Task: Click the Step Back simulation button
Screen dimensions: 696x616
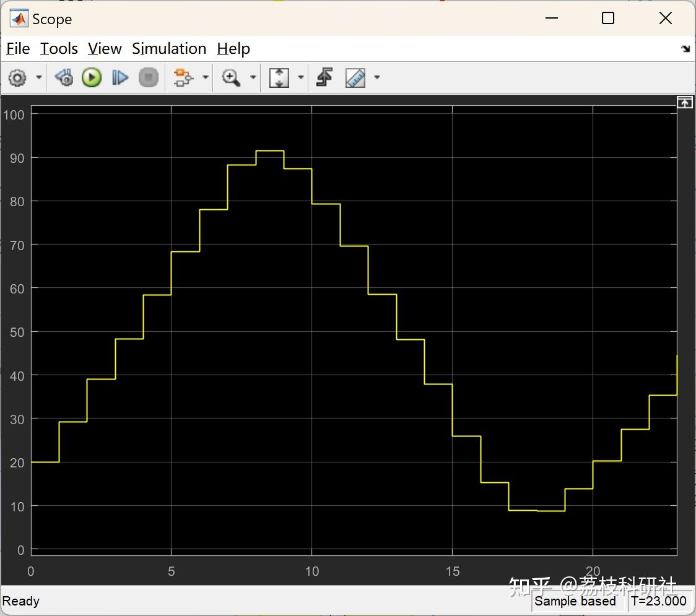Action: 64,77
